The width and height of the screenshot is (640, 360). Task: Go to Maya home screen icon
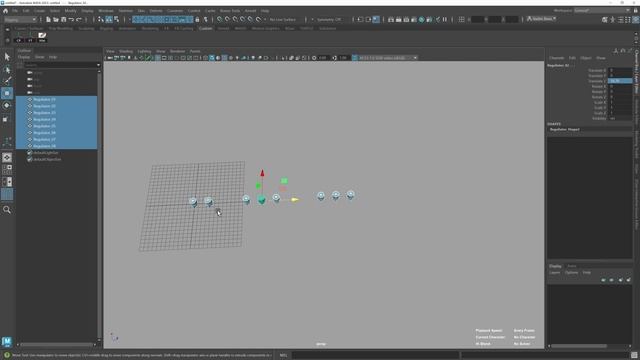coord(5,11)
